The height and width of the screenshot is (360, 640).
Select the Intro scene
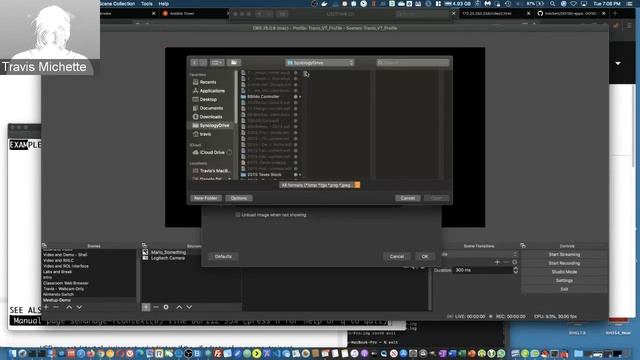click(47, 277)
